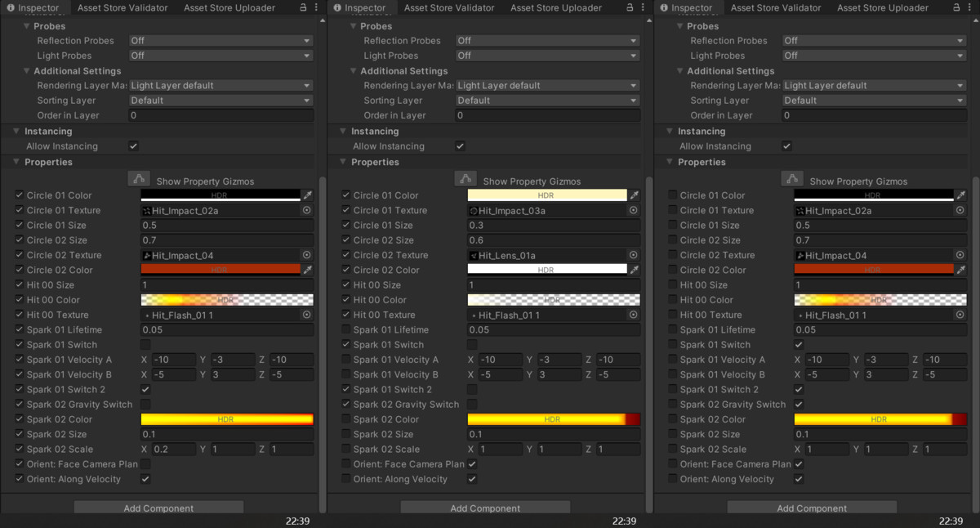Toggle the Spark 01 Switch 2 value checkbox in the right panel
The width and height of the screenshot is (980, 528).
pyautogui.click(x=799, y=390)
